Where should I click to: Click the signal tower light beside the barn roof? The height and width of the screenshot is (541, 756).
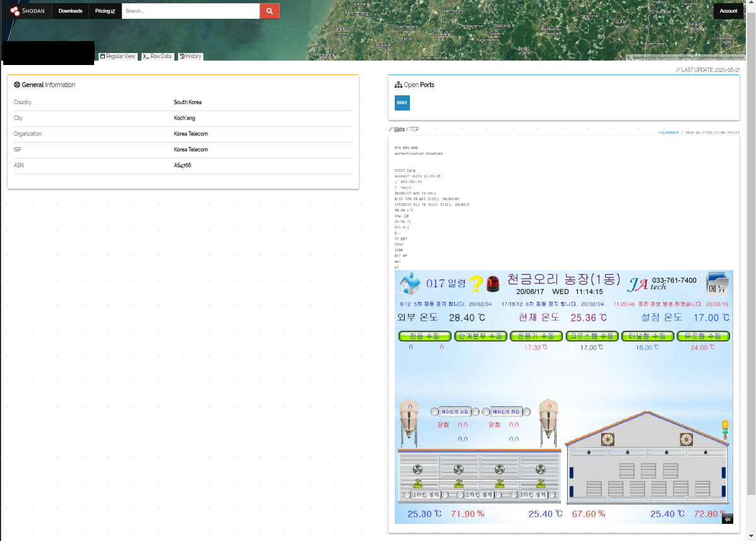[724, 429]
